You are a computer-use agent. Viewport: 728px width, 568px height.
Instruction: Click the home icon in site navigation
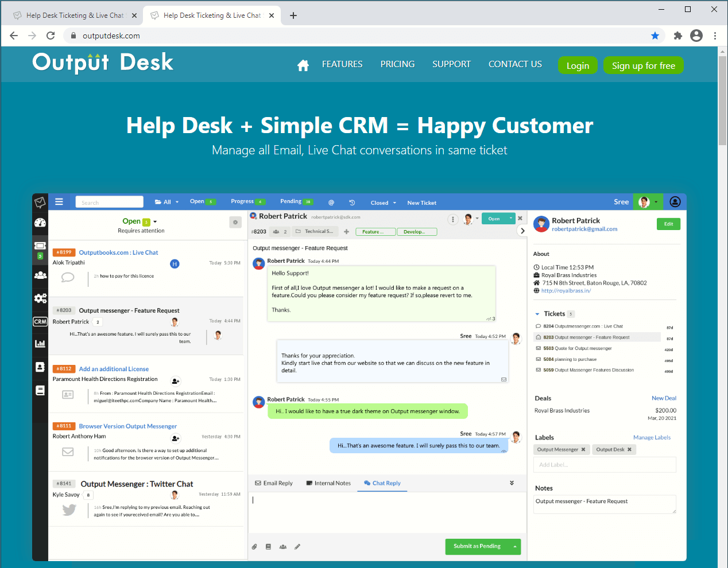303,65
